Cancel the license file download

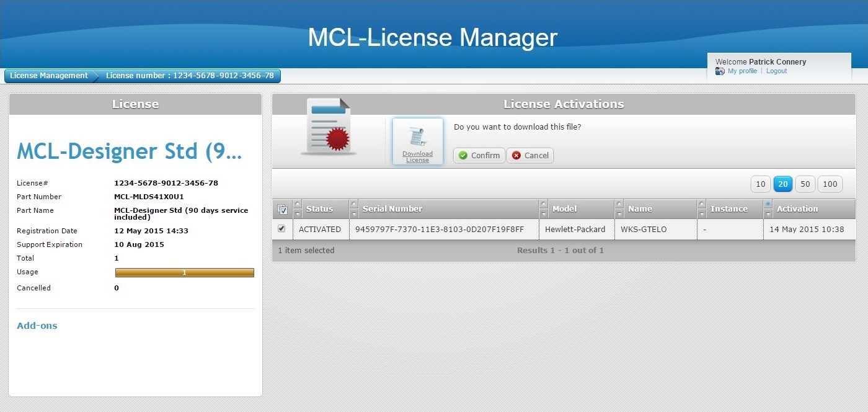tap(530, 156)
